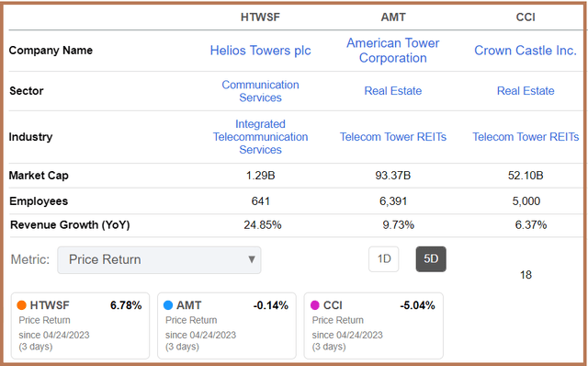Click the 6.37% revenue growth value
Image resolution: width=588 pixels, height=366 pixels.
pyautogui.click(x=531, y=225)
